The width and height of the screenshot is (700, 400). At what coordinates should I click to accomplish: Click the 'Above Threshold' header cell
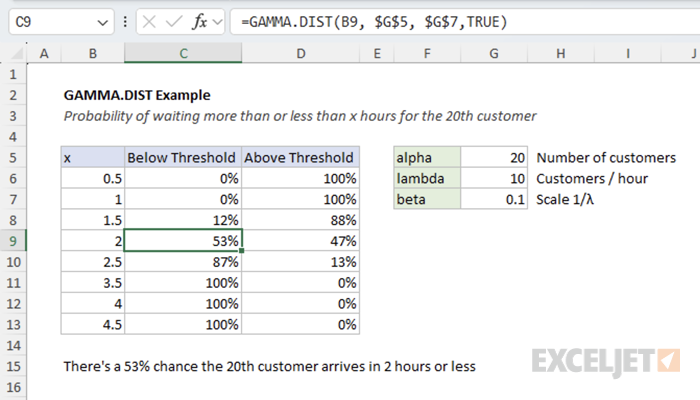pyautogui.click(x=300, y=158)
